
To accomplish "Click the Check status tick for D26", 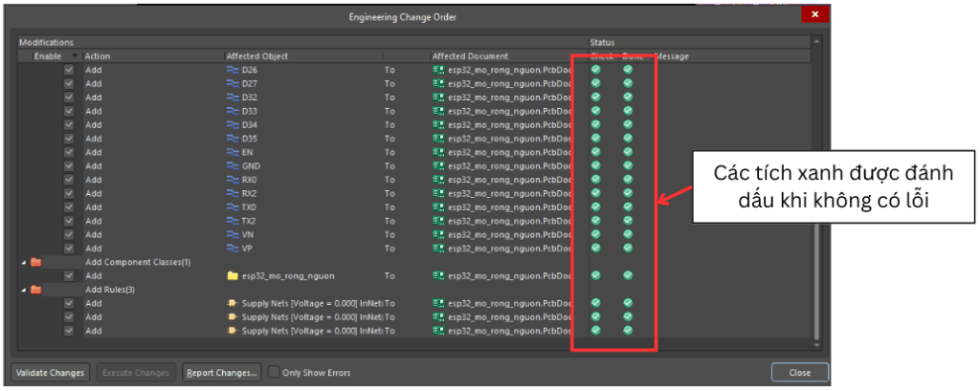I will [596, 70].
